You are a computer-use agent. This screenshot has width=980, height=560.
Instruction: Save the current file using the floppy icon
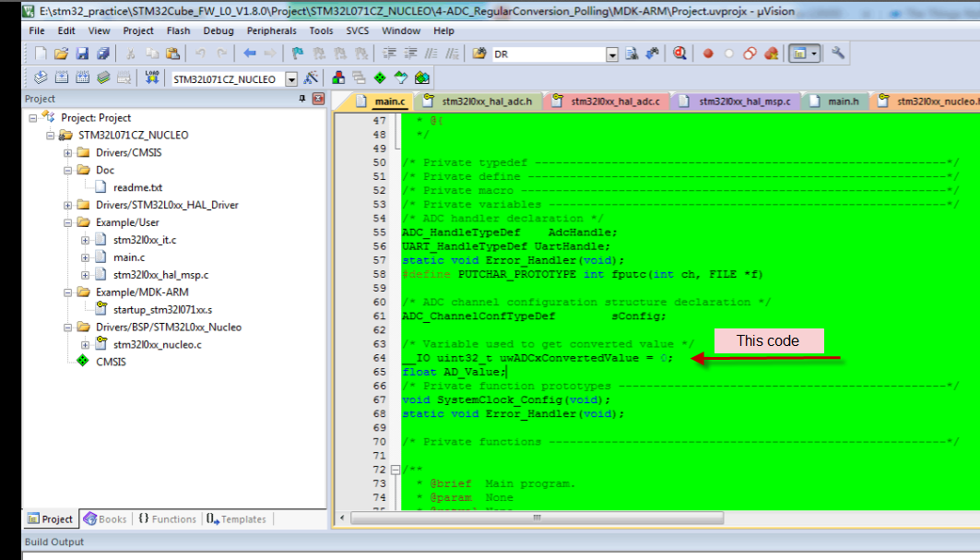click(x=82, y=54)
